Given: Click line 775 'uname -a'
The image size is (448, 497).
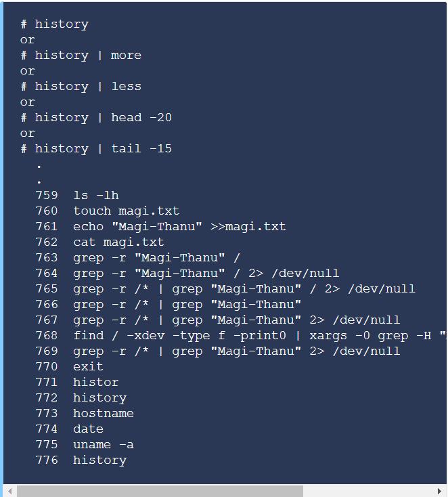Looking at the screenshot, I should [85, 445].
